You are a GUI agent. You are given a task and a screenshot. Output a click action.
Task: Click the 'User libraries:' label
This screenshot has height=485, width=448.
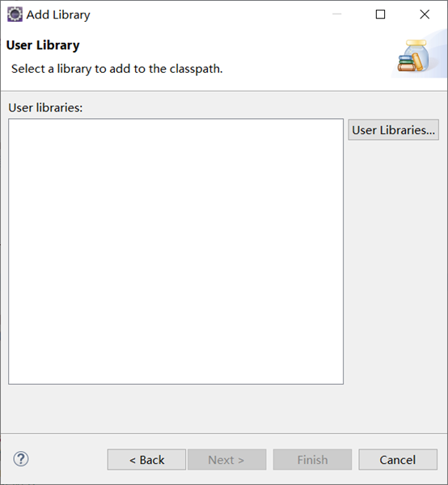point(45,108)
